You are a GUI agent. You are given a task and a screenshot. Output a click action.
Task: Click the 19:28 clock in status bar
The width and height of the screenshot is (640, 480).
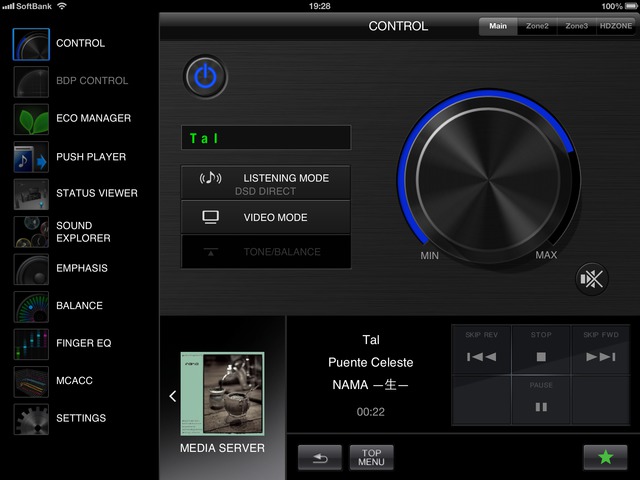[x=320, y=6]
